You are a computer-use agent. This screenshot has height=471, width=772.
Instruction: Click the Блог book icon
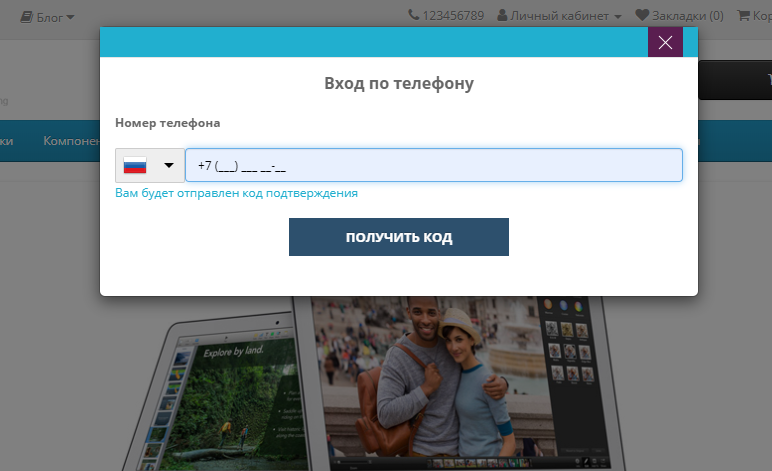tap(26, 17)
